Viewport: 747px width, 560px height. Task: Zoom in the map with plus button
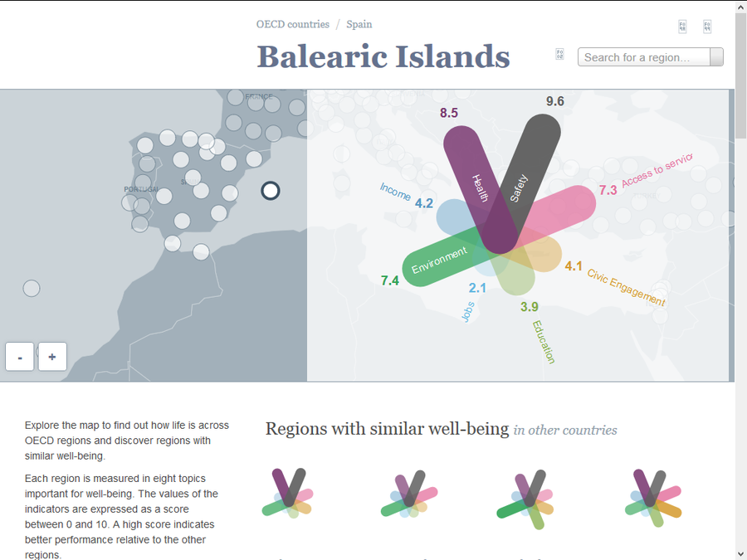coord(52,357)
